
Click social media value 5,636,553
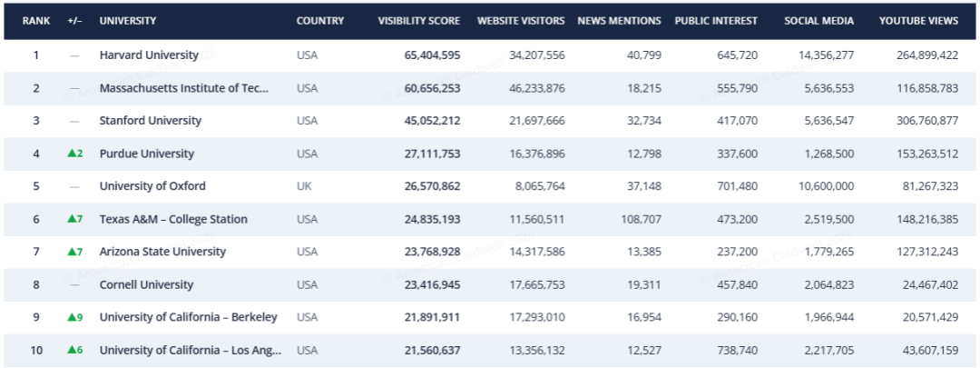pos(828,88)
